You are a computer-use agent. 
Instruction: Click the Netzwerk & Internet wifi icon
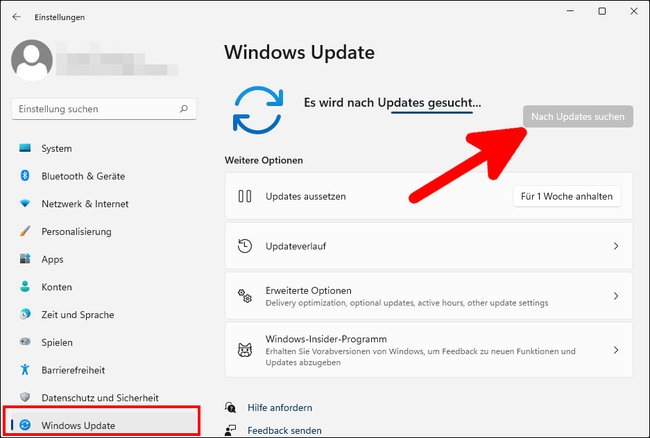[25, 203]
